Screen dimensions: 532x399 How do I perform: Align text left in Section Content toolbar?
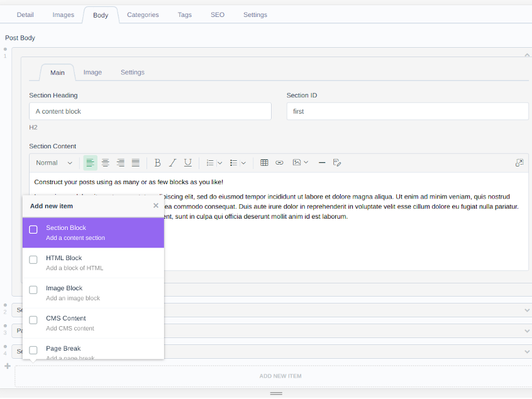coord(91,163)
